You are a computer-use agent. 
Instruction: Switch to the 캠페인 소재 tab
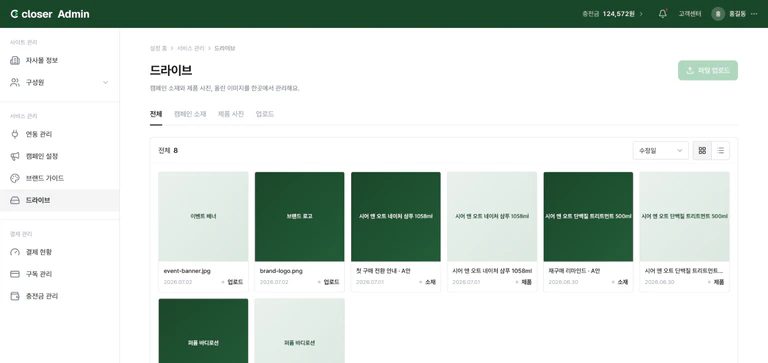click(190, 114)
